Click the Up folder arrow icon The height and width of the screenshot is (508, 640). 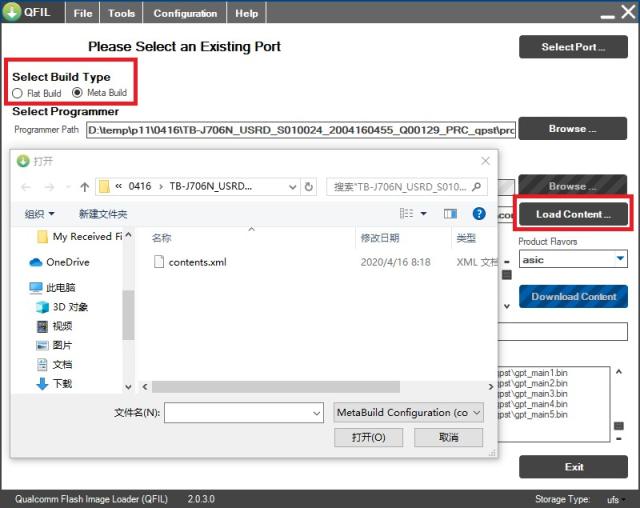(84, 187)
